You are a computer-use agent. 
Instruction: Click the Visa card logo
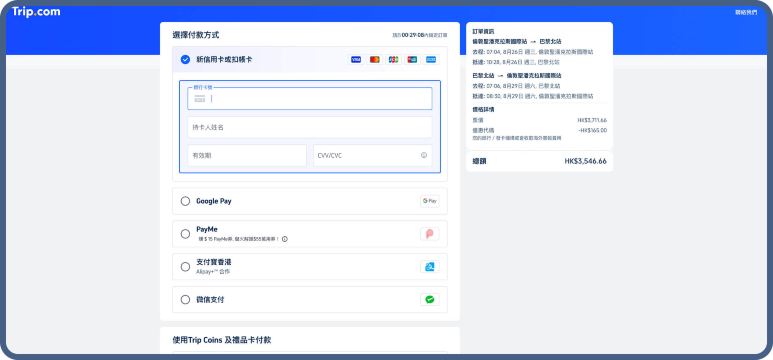[x=356, y=60]
